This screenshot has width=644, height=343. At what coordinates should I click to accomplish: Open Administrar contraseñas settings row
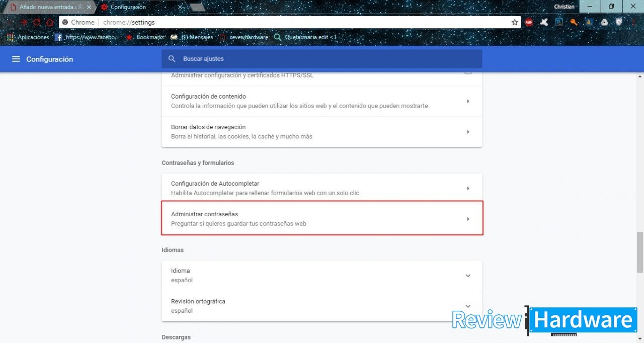pyautogui.click(x=322, y=218)
